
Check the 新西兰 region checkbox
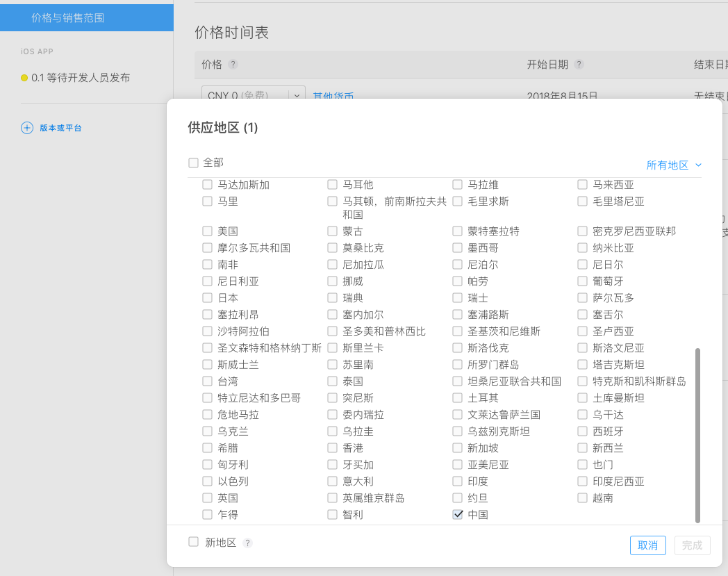coord(582,447)
